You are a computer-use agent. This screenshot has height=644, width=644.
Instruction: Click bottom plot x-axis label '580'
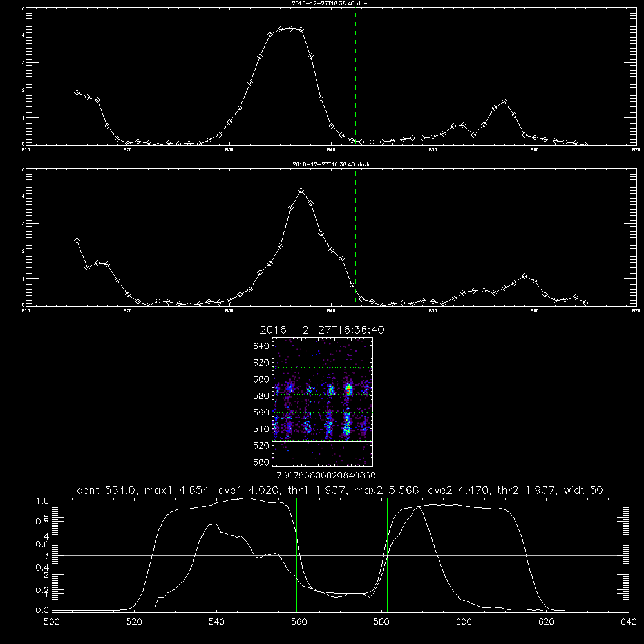pyautogui.click(x=381, y=622)
